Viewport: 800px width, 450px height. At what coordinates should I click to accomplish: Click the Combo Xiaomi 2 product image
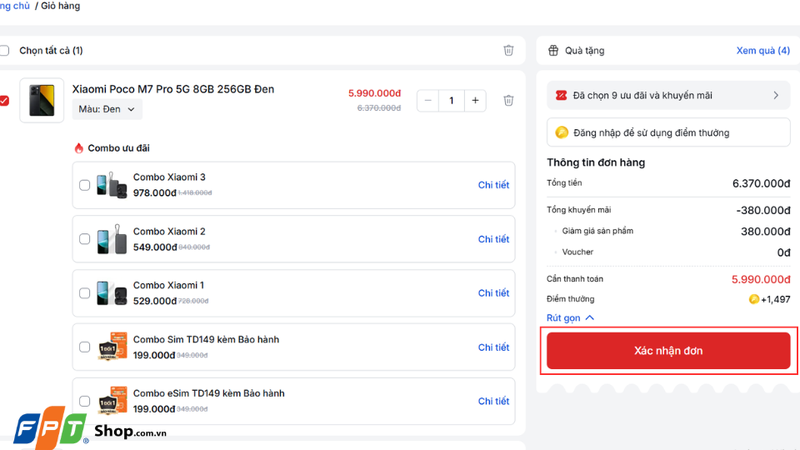click(x=112, y=239)
